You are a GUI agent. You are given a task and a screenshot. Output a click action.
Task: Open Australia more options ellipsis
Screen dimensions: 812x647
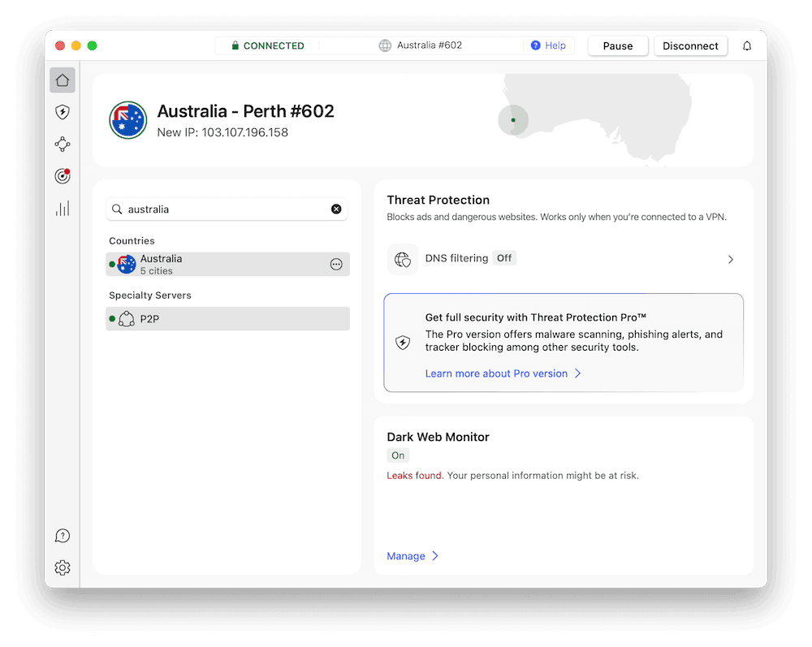click(336, 265)
